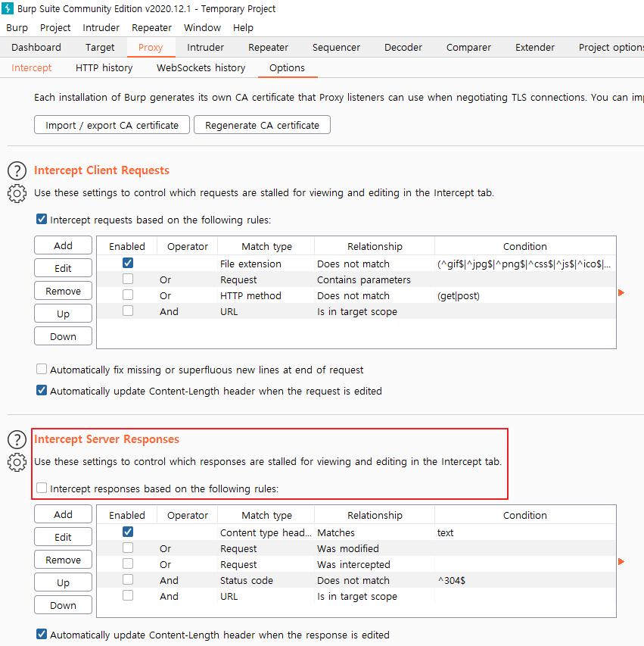Click the Burp Suite lightning logo icon
The width and height of the screenshot is (644, 646).
pyautogui.click(x=8, y=8)
